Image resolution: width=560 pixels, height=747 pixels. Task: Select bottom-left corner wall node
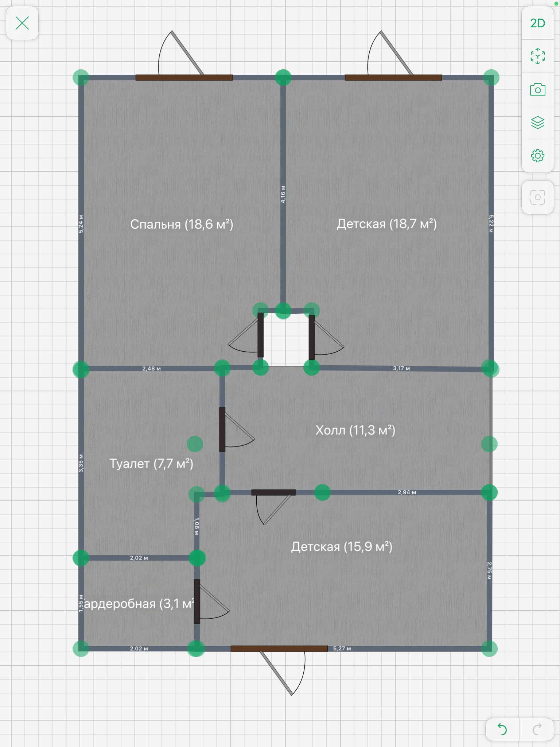tap(81, 649)
